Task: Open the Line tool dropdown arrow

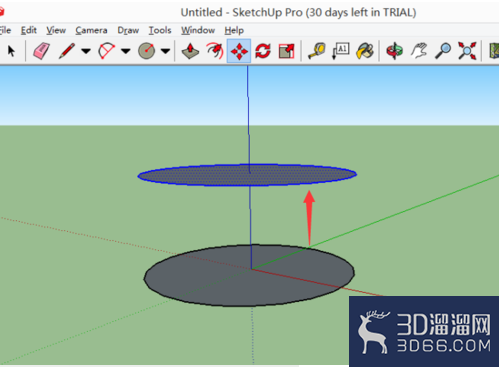Action: 86,51
